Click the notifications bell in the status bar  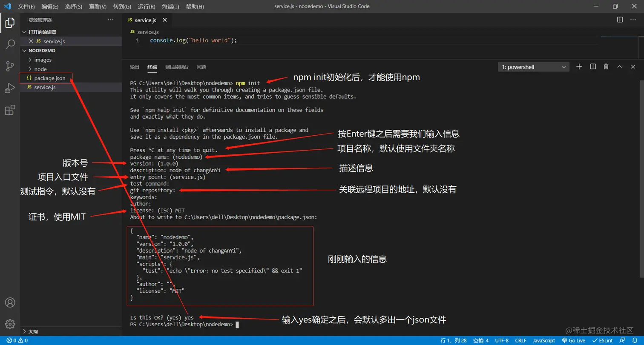point(635,340)
